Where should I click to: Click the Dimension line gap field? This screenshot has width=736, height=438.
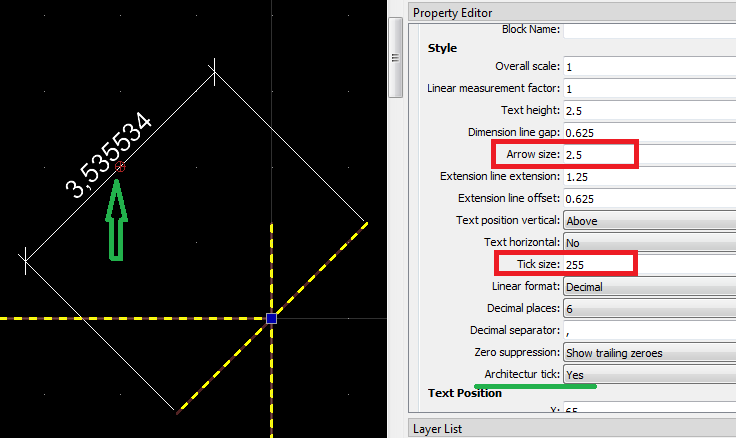click(648, 133)
